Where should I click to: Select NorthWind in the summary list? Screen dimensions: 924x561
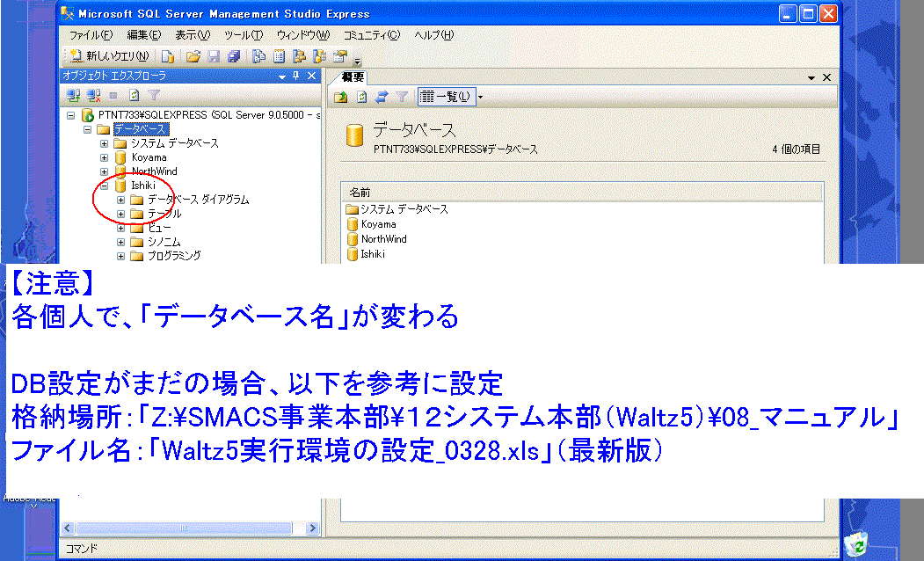(x=383, y=239)
